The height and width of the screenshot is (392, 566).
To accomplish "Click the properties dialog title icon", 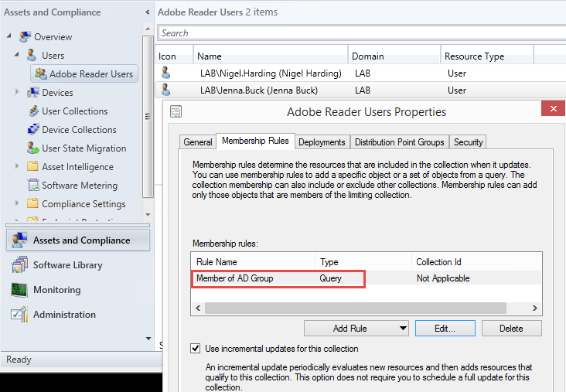I will (176, 111).
